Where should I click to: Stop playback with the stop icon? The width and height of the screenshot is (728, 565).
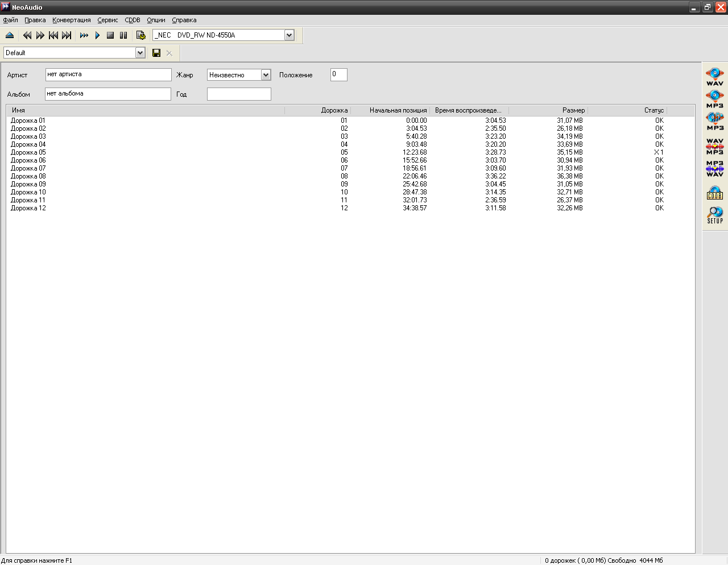(x=110, y=35)
